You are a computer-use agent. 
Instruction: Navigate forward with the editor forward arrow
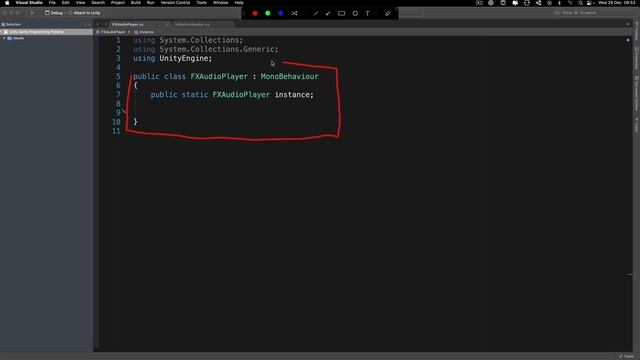[106, 24]
